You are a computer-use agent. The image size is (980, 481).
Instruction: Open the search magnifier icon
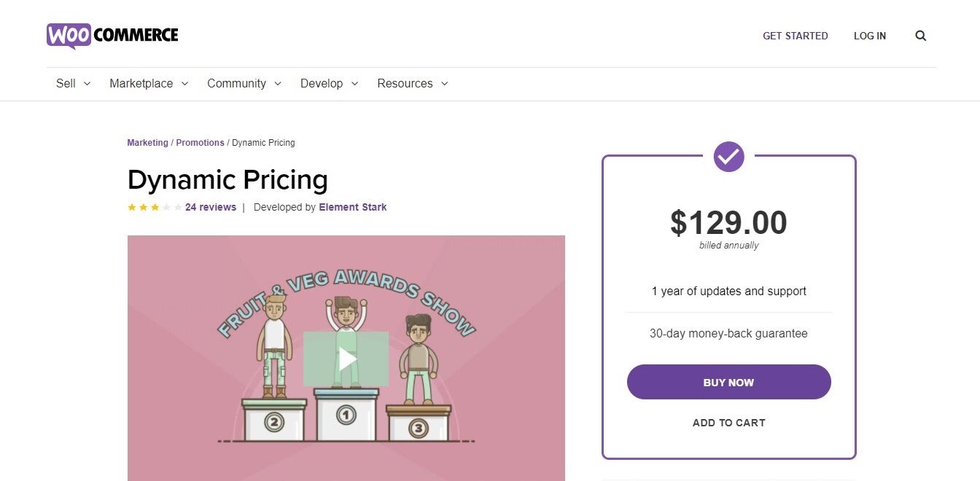[920, 36]
